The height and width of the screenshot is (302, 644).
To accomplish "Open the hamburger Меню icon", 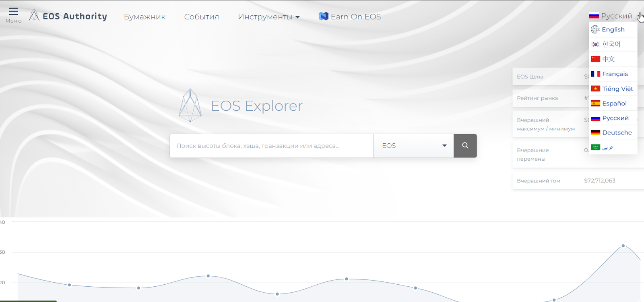I will click(13, 12).
